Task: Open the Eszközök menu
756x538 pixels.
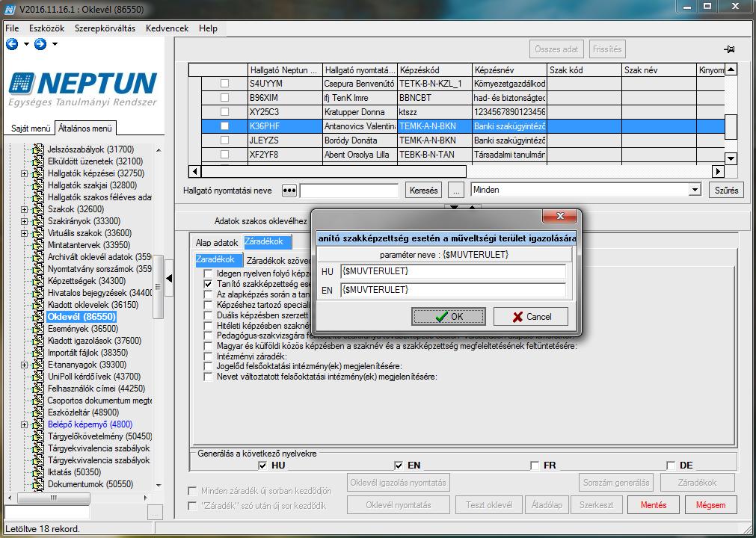Action: pos(47,28)
